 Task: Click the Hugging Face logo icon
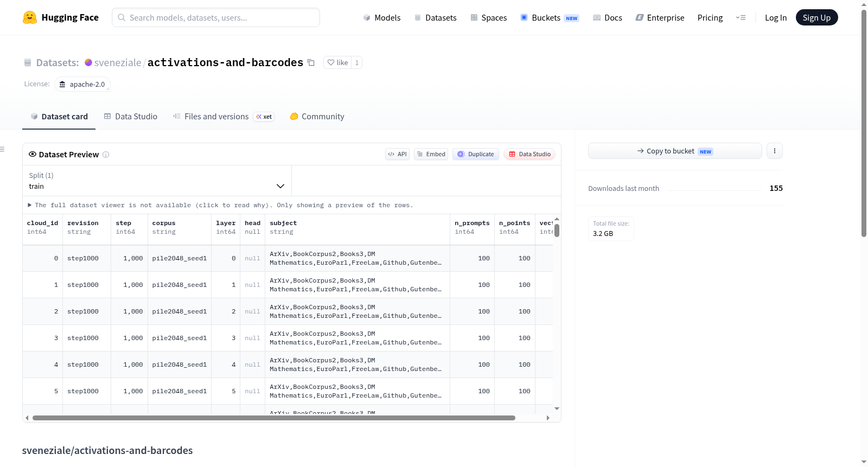[30, 17]
